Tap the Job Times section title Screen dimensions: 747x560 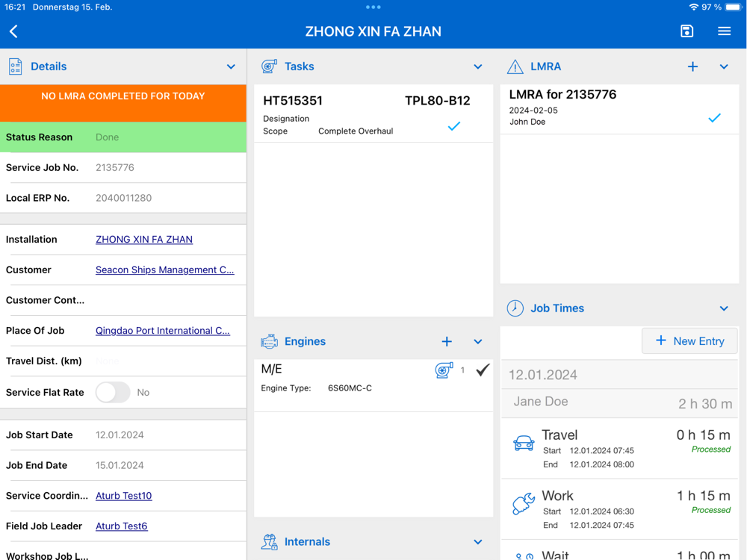point(557,308)
